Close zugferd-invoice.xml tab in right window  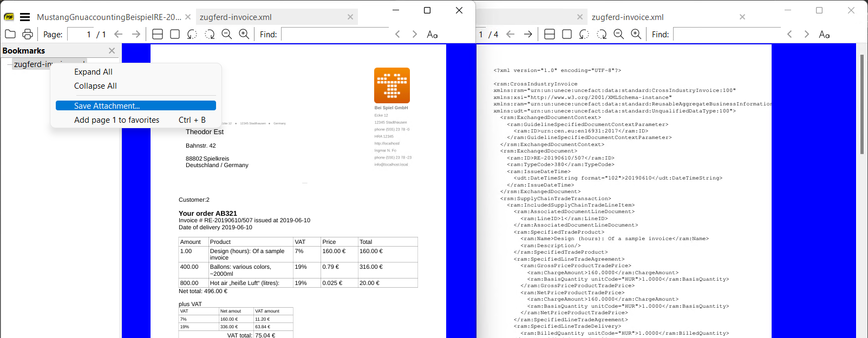(742, 17)
